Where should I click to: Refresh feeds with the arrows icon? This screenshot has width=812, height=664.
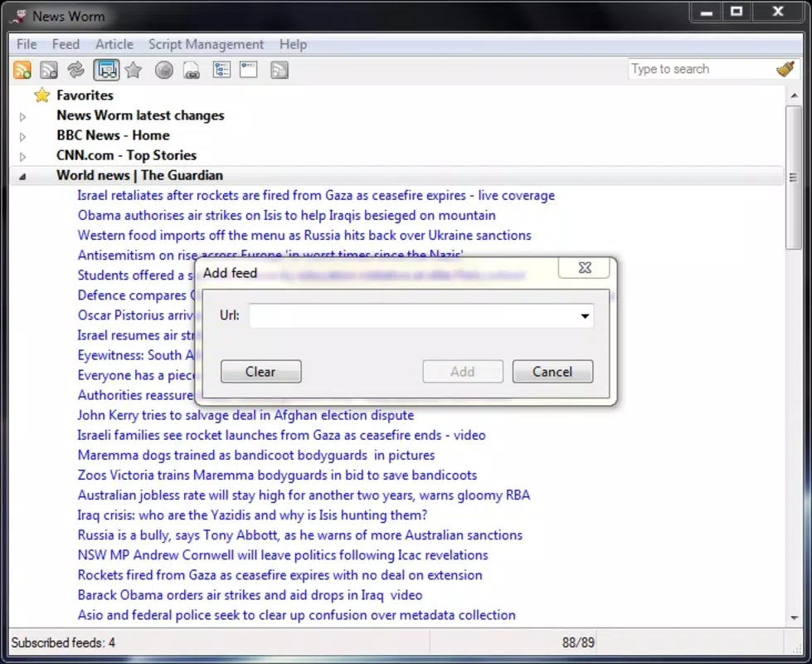pyautogui.click(x=75, y=70)
